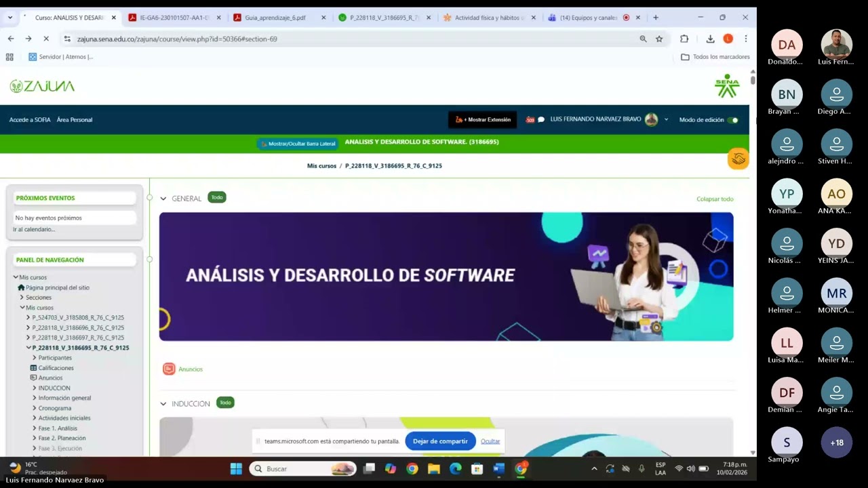Open user menu dropdown arrow
868x488 pixels.
tap(666, 119)
